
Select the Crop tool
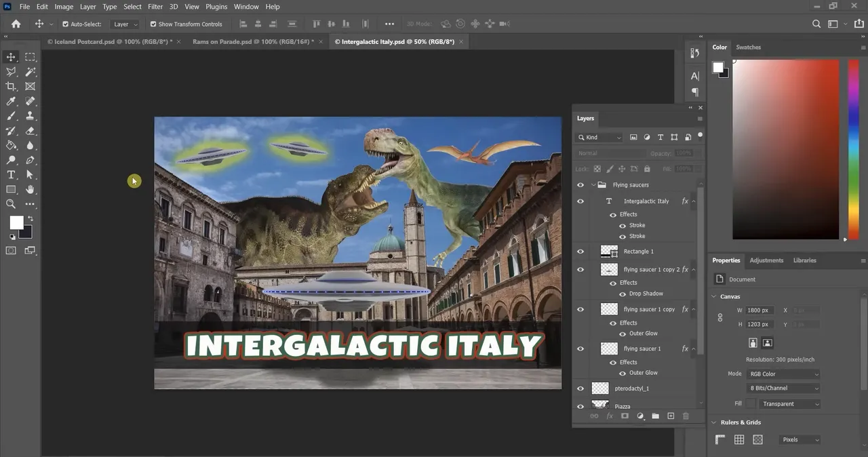point(11,87)
